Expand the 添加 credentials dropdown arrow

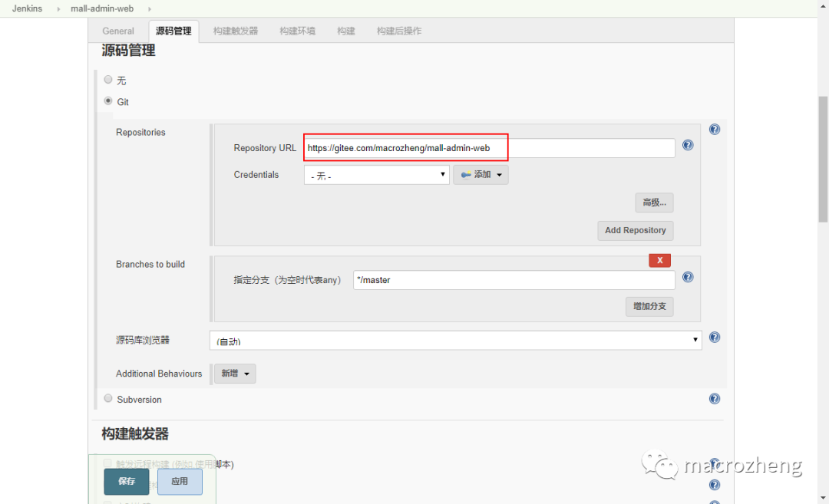[499, 175]
